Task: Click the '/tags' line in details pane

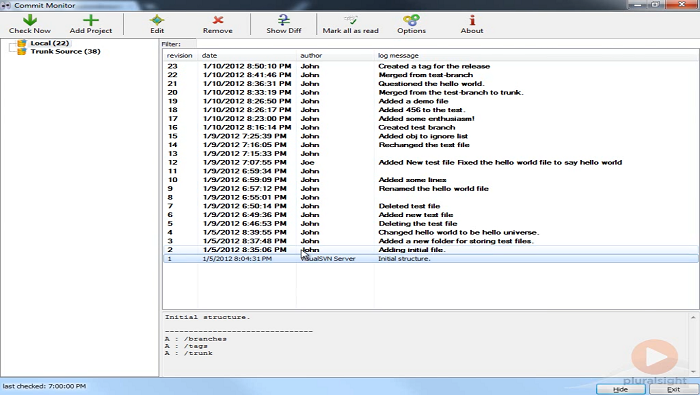Action: click(186, 346)
